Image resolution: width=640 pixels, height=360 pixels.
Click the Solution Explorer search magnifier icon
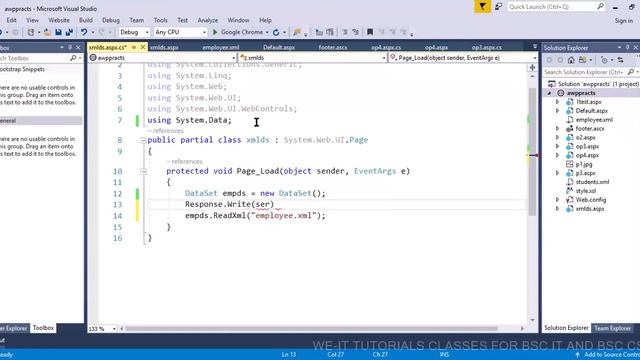tap(631, 72)
